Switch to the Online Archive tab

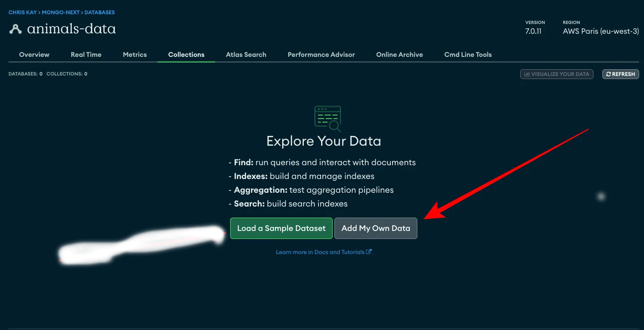pos(400,55)
